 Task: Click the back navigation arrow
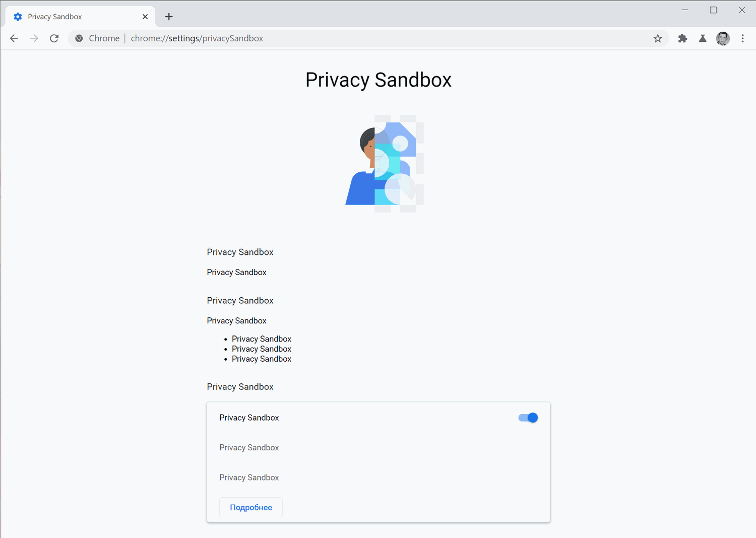tap(14, 38)
